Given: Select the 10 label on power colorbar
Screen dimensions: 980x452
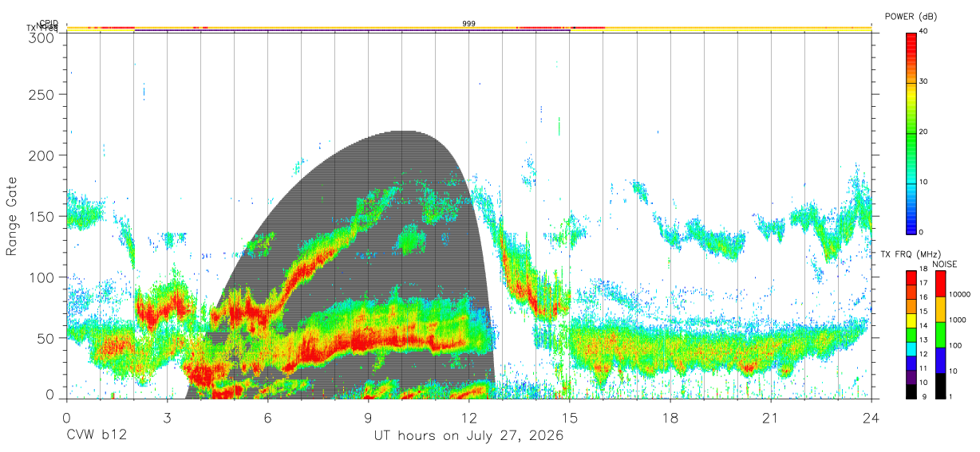Looking at the screenshot, I should (x=924, y=182).
